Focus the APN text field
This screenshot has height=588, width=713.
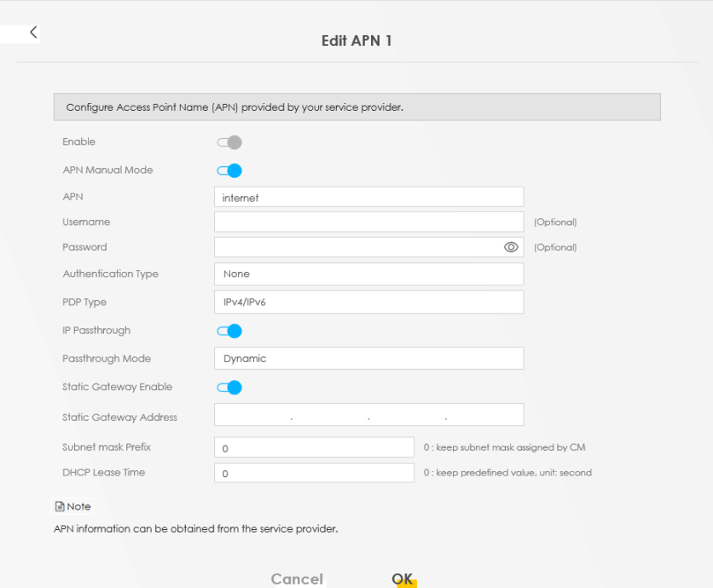pyautogui.click(x=368, y=198)
